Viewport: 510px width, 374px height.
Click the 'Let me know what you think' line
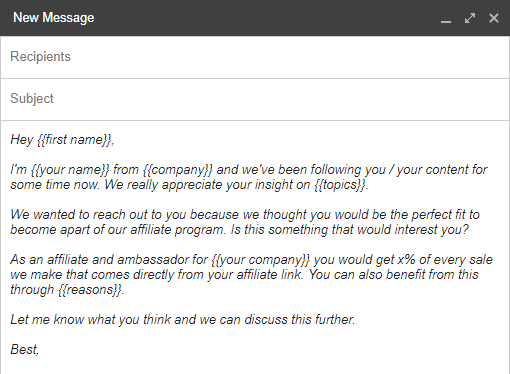pos(182,320)
